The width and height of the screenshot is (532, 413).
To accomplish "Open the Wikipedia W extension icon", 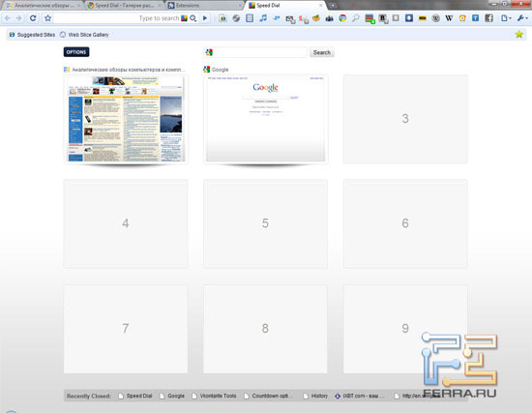I will click(449, 18).
